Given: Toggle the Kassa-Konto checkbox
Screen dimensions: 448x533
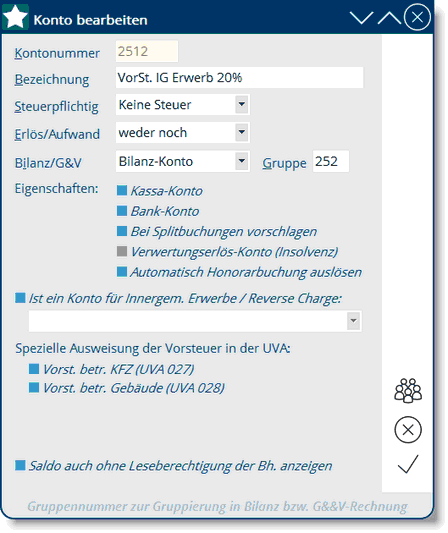Looking at the screenshot, I should (122, 190).
